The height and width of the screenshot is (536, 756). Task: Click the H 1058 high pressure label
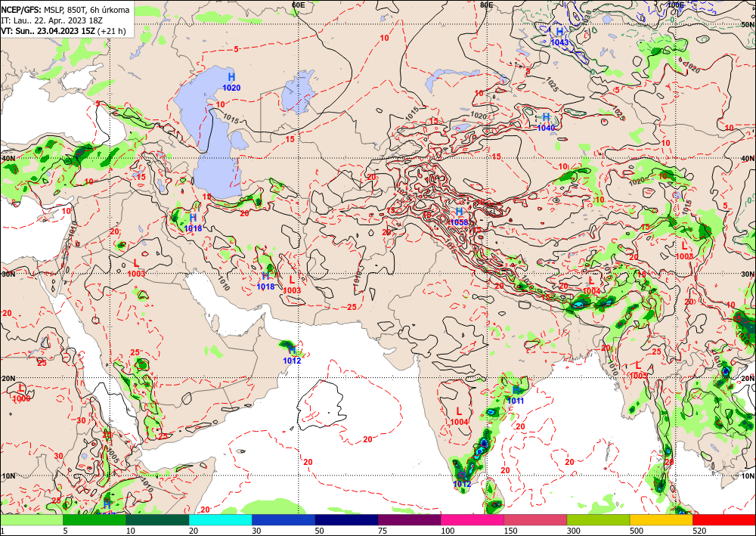click(x=459, y=216)
